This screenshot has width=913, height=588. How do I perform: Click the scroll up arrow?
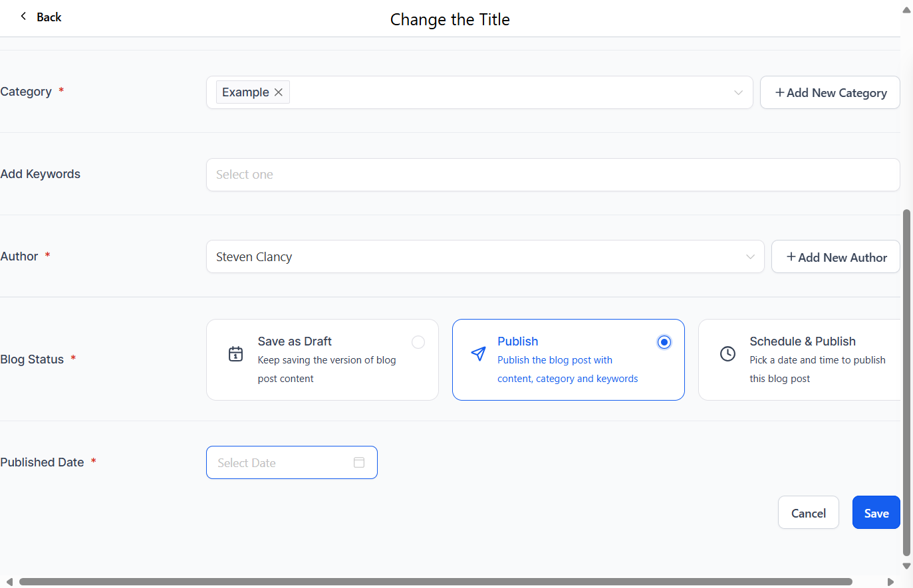tap(906, 10)
